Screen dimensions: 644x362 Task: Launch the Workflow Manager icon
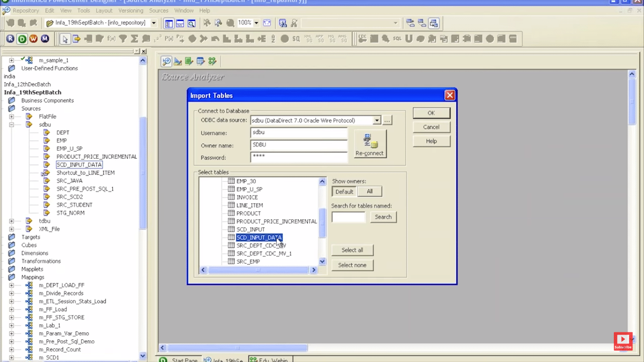[x=33, y=39]
